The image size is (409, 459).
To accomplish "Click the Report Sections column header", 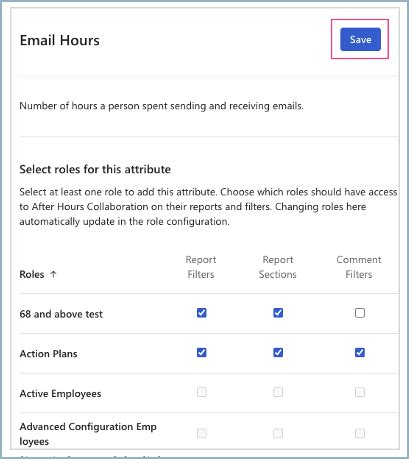I will point(278,267).
